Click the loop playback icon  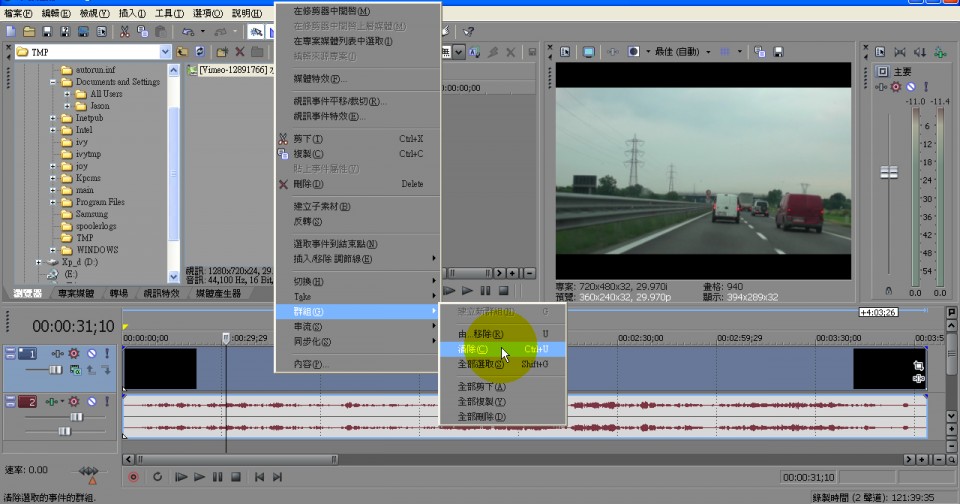[157, 477]
